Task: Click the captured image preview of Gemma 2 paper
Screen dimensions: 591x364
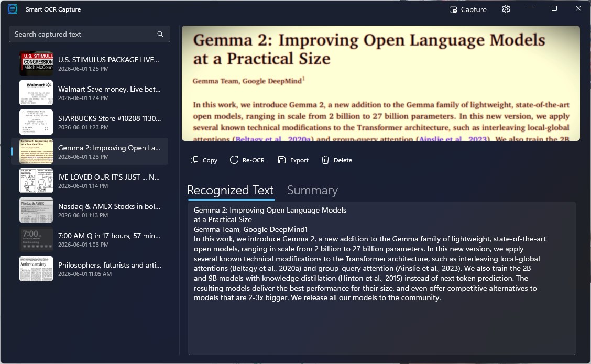Action: (381, 83)
